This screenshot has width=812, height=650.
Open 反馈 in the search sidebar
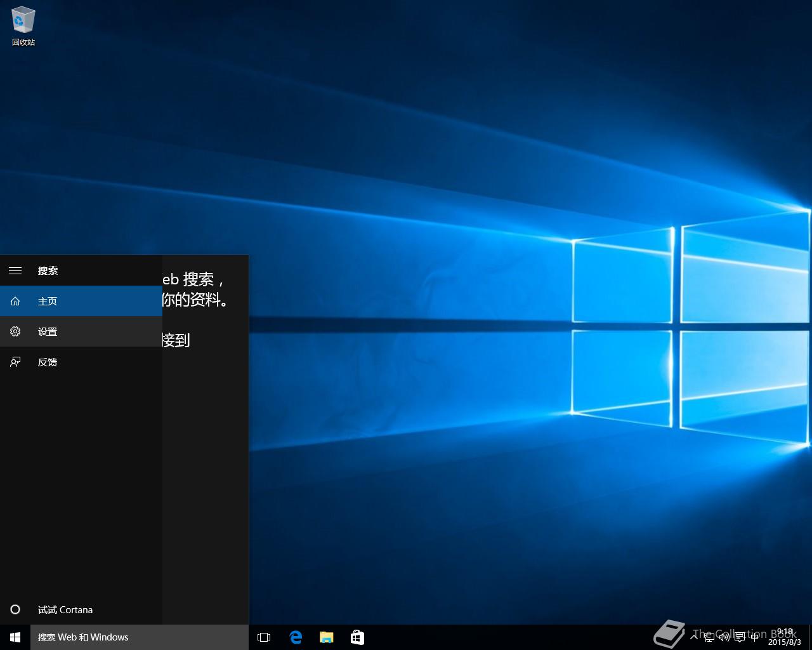pos(81,362)
